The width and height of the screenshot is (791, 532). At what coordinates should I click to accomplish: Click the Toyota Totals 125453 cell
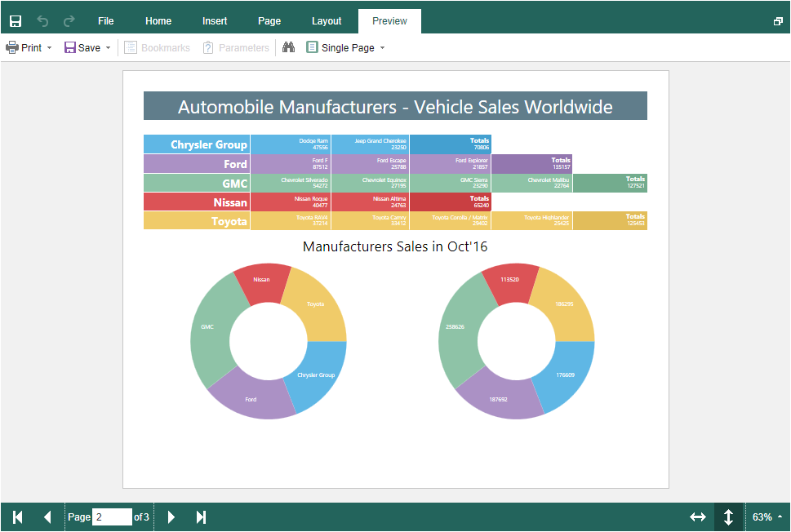tap(611, 221)
